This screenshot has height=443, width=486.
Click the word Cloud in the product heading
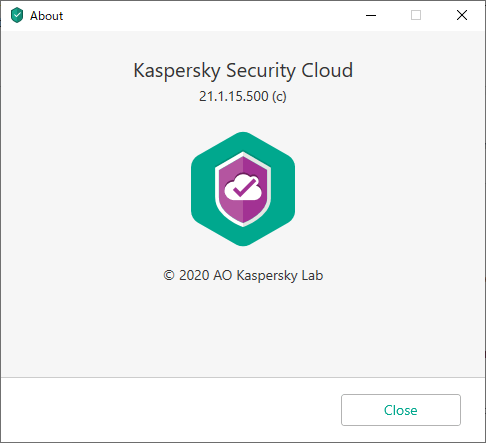pyautogui.click(x=327, y=70)
